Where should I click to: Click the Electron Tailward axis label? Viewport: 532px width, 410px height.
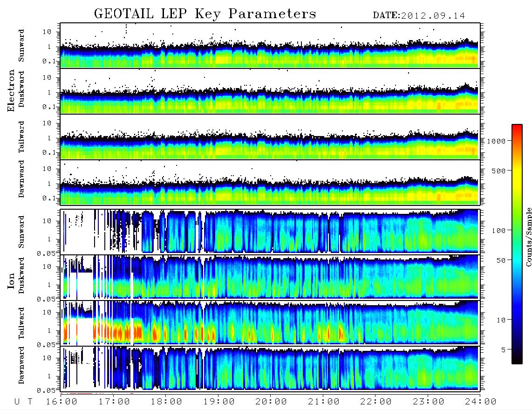point(21,137)
